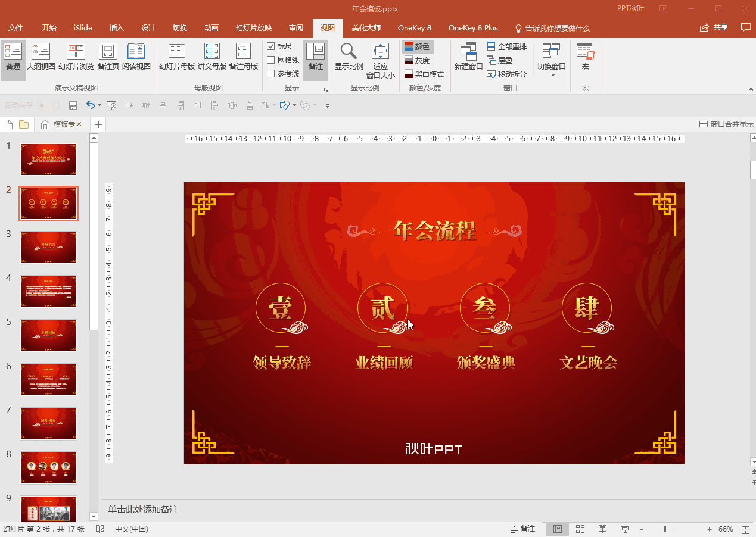Click the spell check icon in status bar
756x537 pixels.
click(101, 529)
